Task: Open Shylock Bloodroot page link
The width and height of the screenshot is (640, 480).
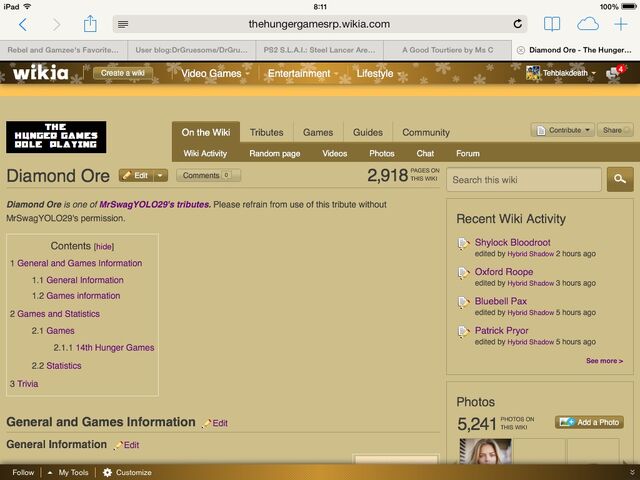Action: click(513, 242)
